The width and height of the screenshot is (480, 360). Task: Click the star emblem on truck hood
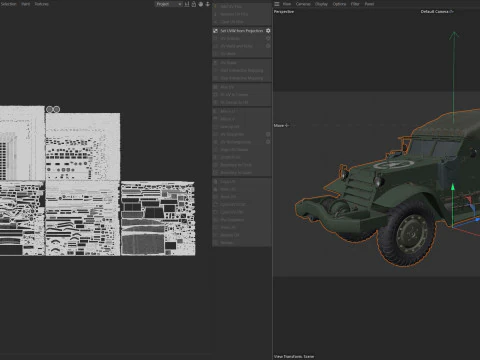(394, 164)
